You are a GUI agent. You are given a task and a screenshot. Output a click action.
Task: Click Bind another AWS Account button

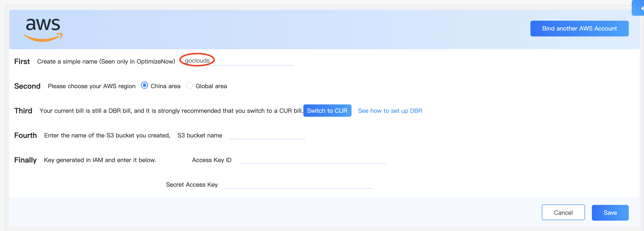tap(579, 29)
